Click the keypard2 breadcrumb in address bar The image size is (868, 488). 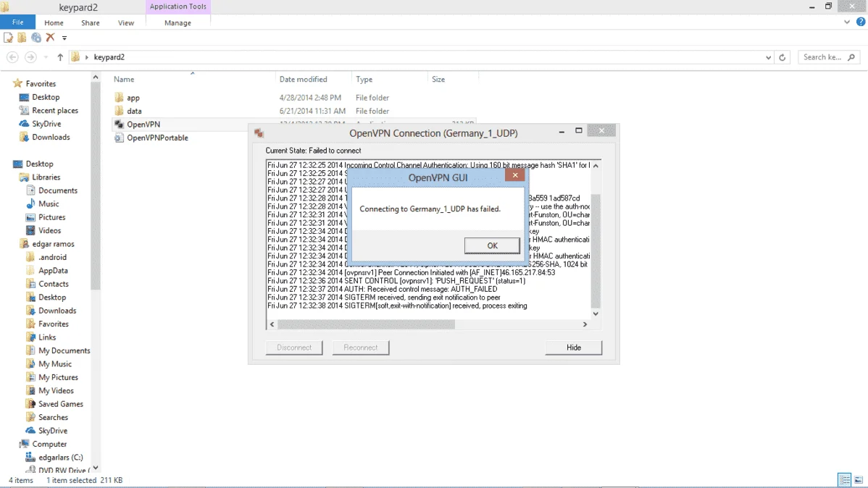click(109, 57)
